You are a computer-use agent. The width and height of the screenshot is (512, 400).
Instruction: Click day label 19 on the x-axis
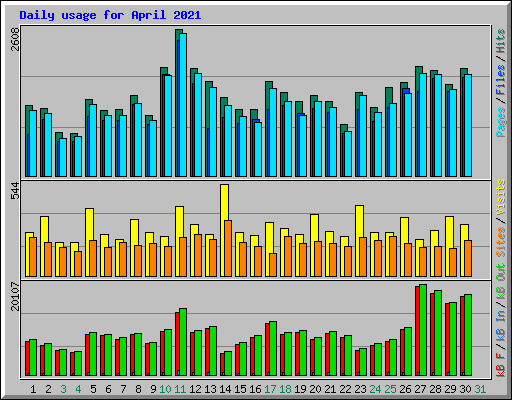point(300,389)
